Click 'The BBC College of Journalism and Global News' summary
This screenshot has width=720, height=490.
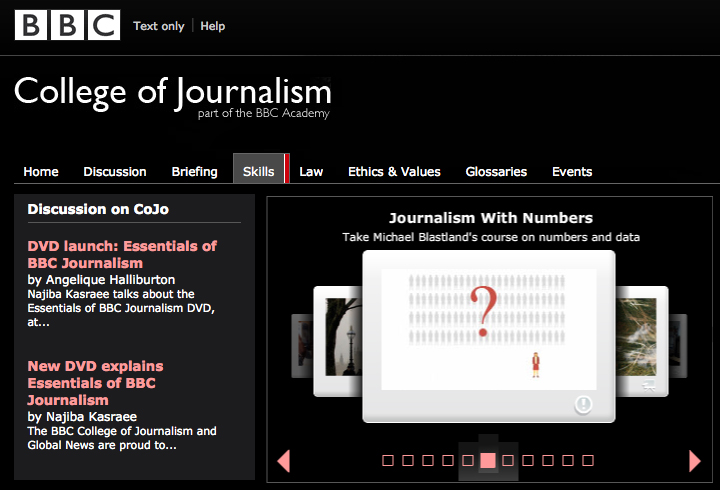(122, 438)
